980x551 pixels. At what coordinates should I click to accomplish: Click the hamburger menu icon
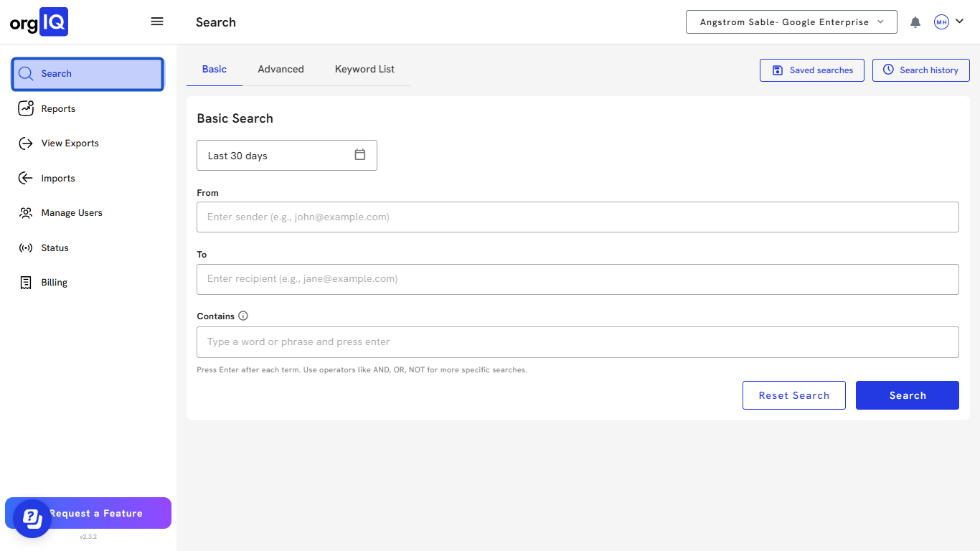click(x=157, y=22)
